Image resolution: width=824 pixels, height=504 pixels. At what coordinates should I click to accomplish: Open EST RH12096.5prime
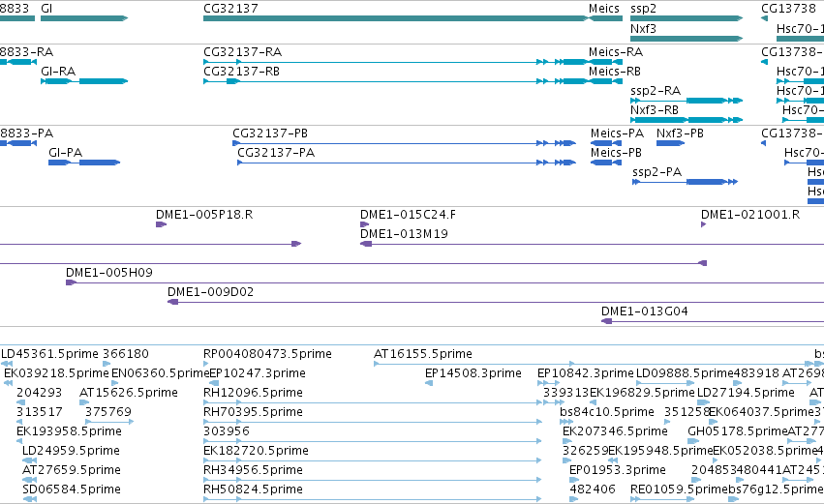point(253,393)
